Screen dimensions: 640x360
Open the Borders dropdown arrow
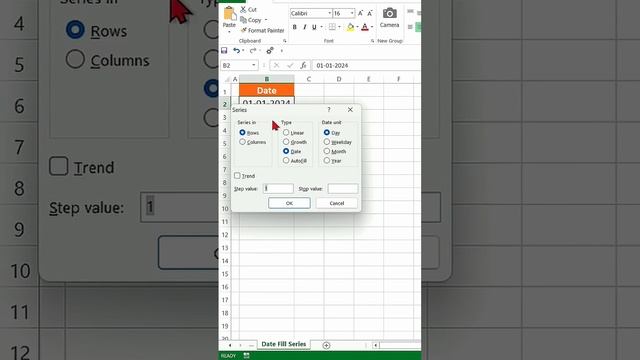(x=339, y=27)
